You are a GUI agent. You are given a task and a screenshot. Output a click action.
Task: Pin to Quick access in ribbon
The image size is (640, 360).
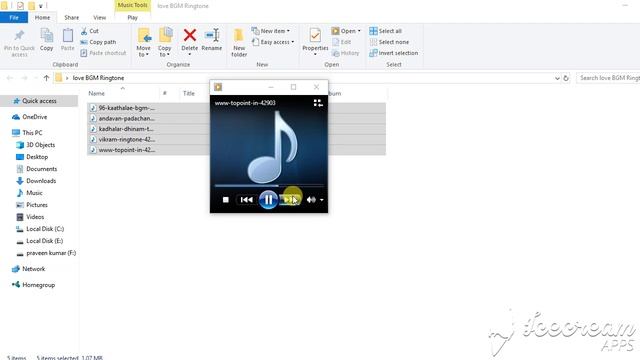[19, 42]
